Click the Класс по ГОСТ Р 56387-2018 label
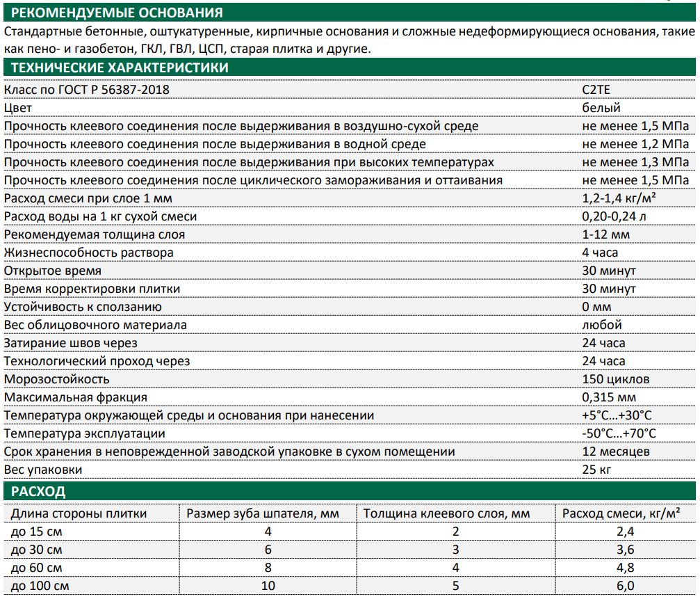The height and width of the screenshot is (599, 700). point(87,89)
